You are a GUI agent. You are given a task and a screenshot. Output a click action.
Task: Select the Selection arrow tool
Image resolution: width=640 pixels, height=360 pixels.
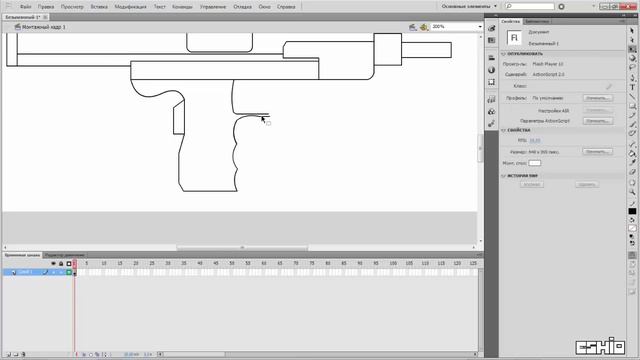(632, 31)
